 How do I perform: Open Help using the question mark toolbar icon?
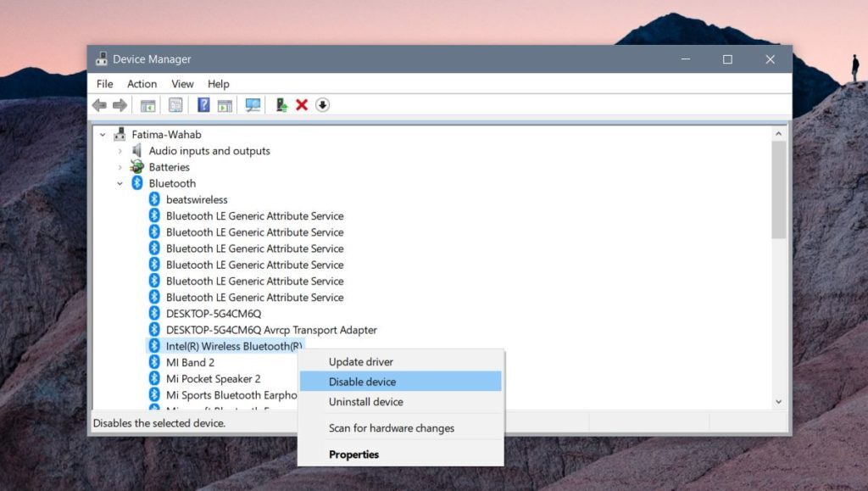point(202,104)
